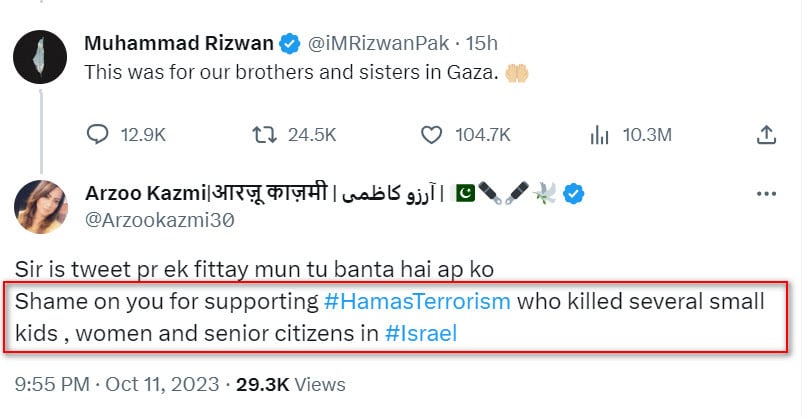Click the share upload icon

766,134
